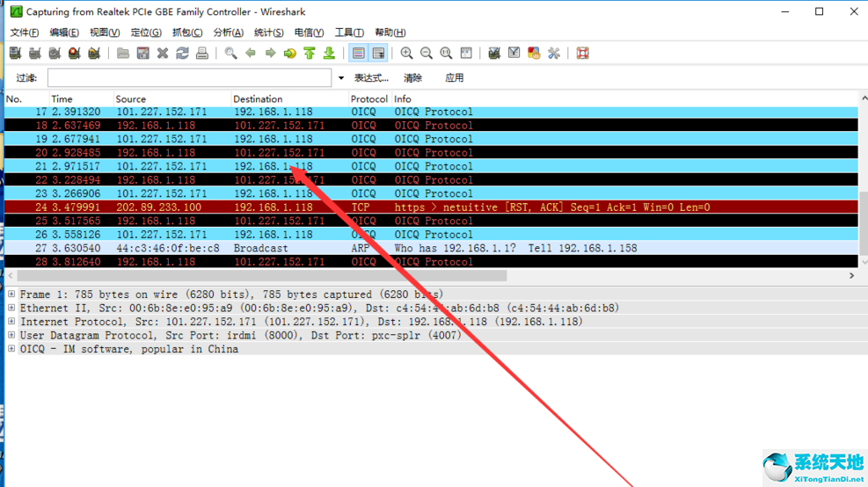Expand the Frame 1 details node
Viewport: 868px width, 487px height.
[11, 294]
